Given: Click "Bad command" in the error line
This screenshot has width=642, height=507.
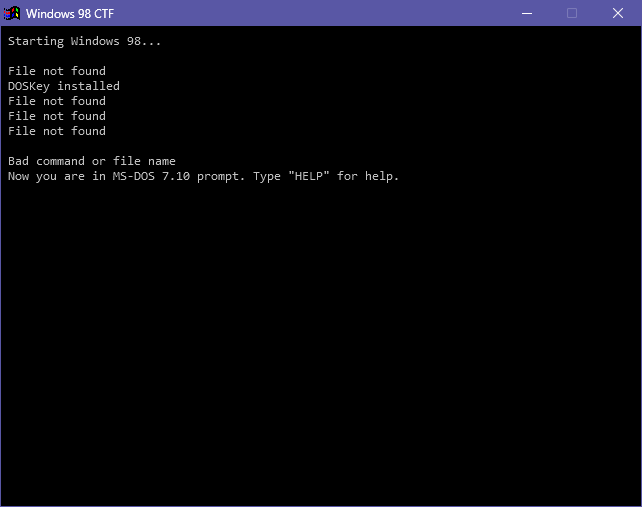Looking at the screenshot, I should [x=47, y=161].
